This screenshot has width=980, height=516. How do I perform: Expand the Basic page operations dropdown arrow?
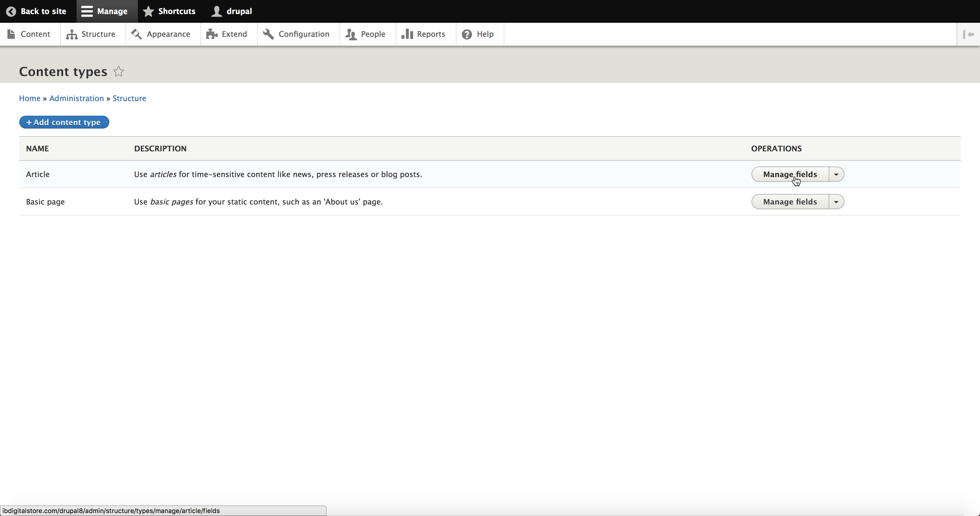(x=836, y=202)
